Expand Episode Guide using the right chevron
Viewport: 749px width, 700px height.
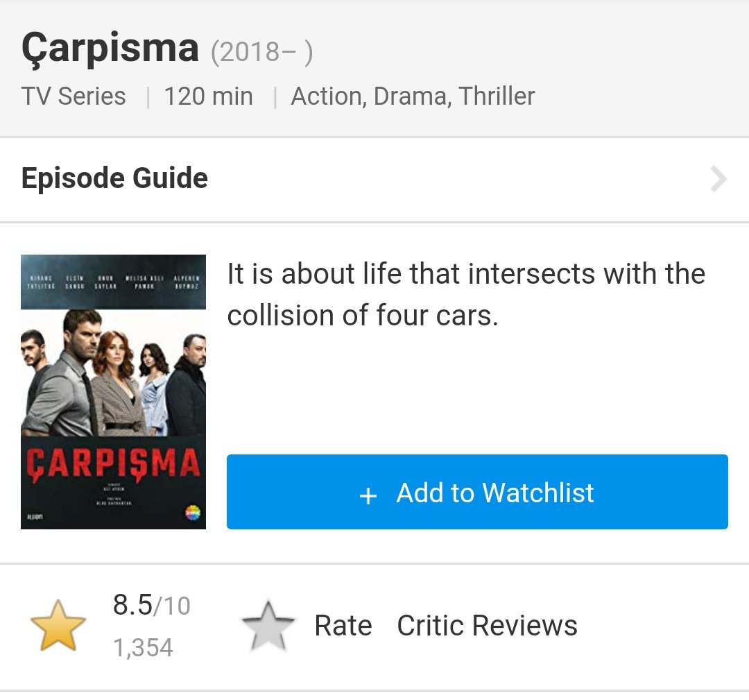[x=718, y=180]
